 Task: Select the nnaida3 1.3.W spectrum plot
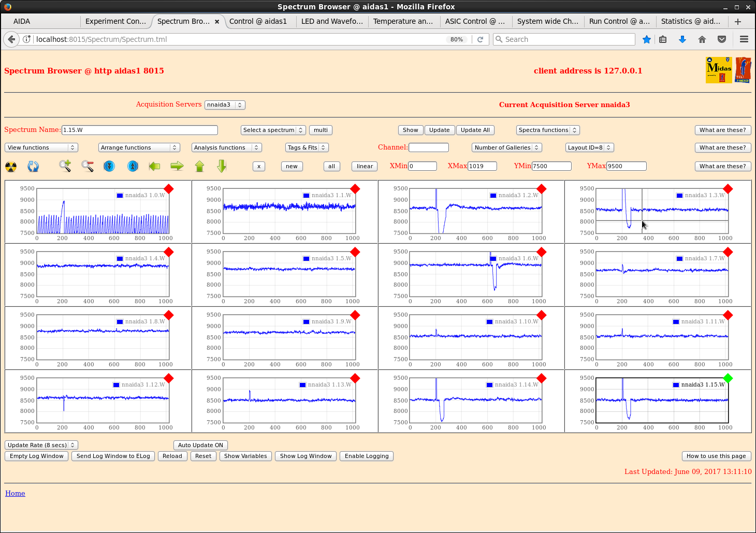coord(662,211)
